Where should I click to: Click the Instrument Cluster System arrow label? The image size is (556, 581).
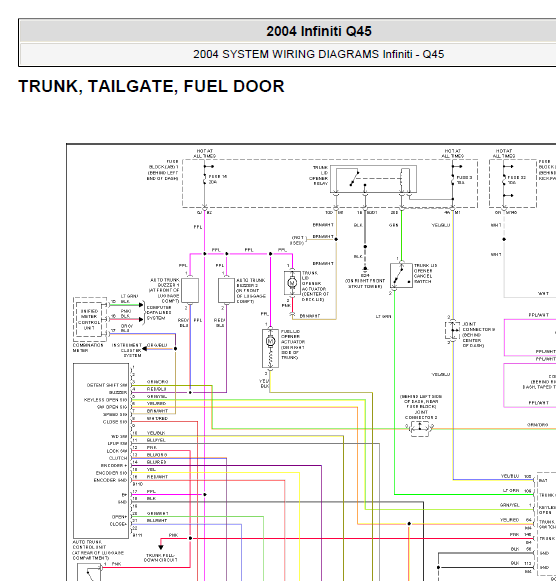(x=127, y=350)
